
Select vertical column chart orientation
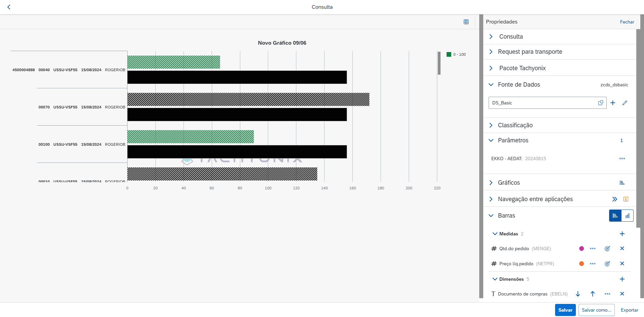pyautogui.click(x=627, y=216)
